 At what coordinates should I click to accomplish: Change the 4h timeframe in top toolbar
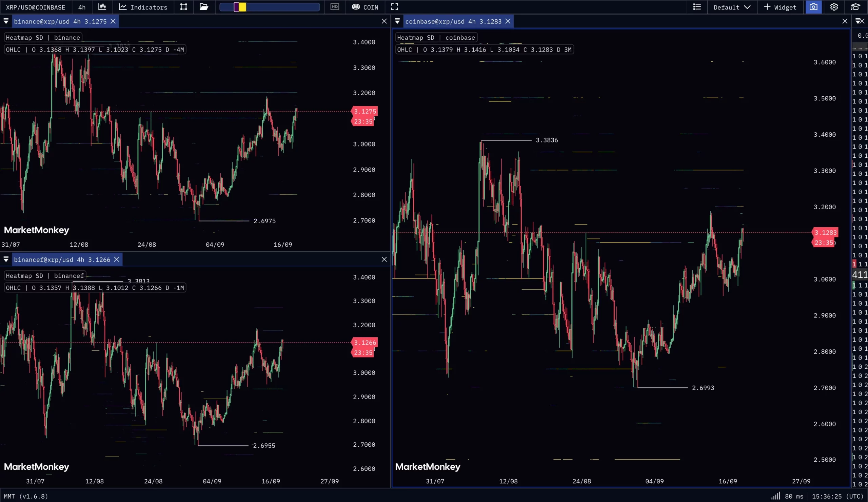point(82,7)
